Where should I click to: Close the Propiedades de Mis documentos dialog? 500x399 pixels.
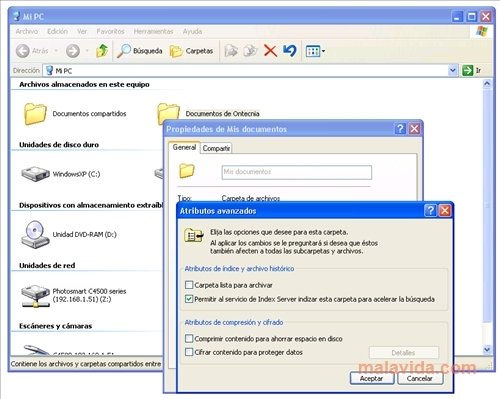[414, 129]
